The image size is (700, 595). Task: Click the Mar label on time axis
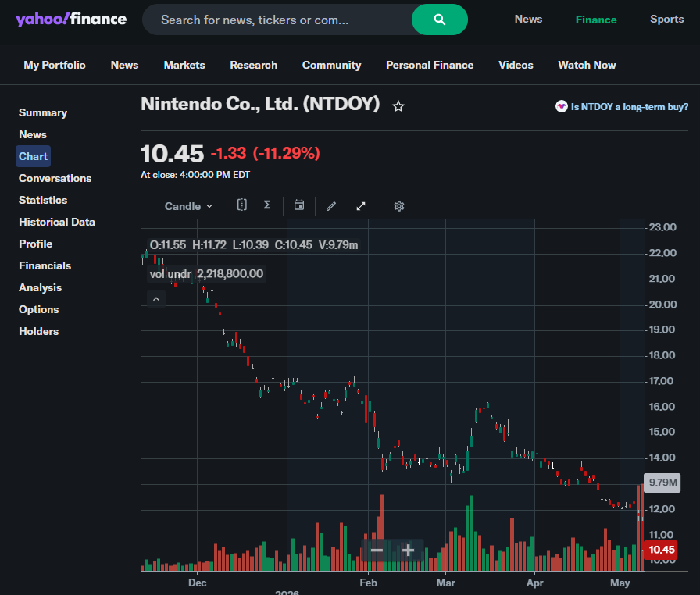click(x=445, y=583)
